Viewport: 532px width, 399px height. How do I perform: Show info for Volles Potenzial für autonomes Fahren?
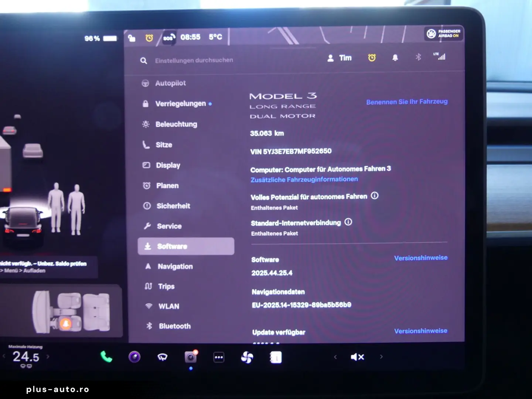point(375,196)
